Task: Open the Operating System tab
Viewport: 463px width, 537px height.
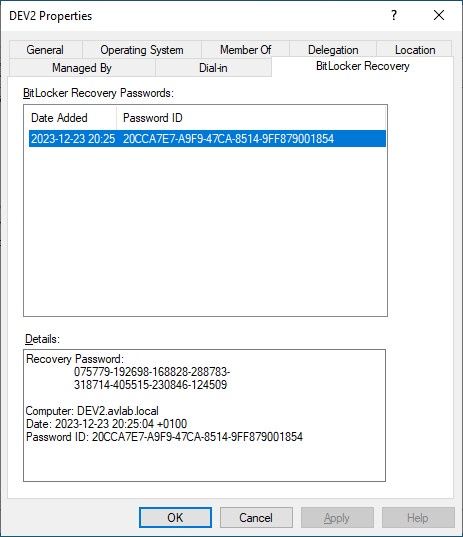Action: tap(142, 50)
